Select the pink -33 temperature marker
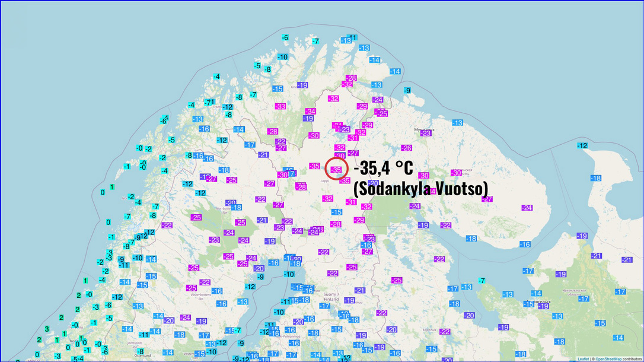The height and width of the screenshot is (362, 644). (280, 106)
